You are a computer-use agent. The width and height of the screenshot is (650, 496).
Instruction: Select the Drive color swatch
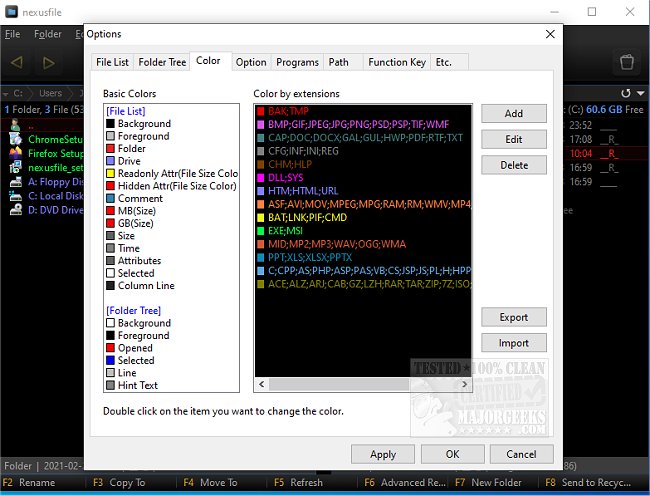(110, 161)
